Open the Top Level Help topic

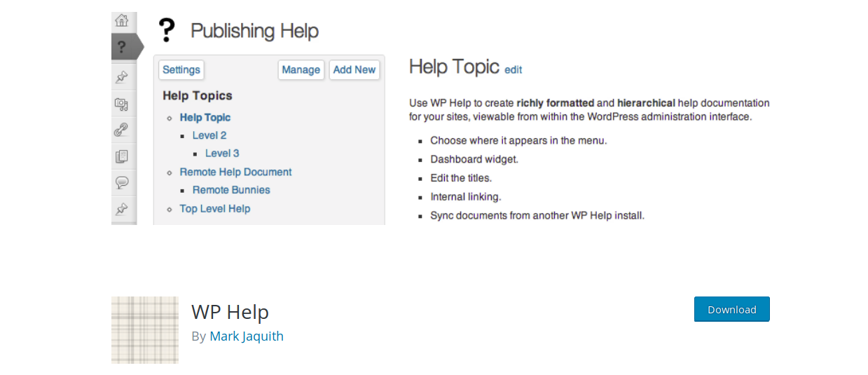coord(215,209)
